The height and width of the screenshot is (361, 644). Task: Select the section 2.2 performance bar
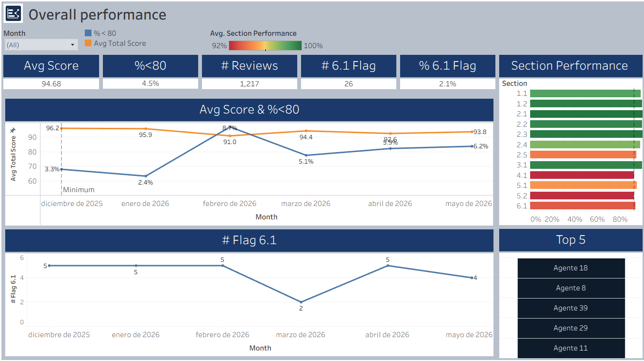pos(586,124)
